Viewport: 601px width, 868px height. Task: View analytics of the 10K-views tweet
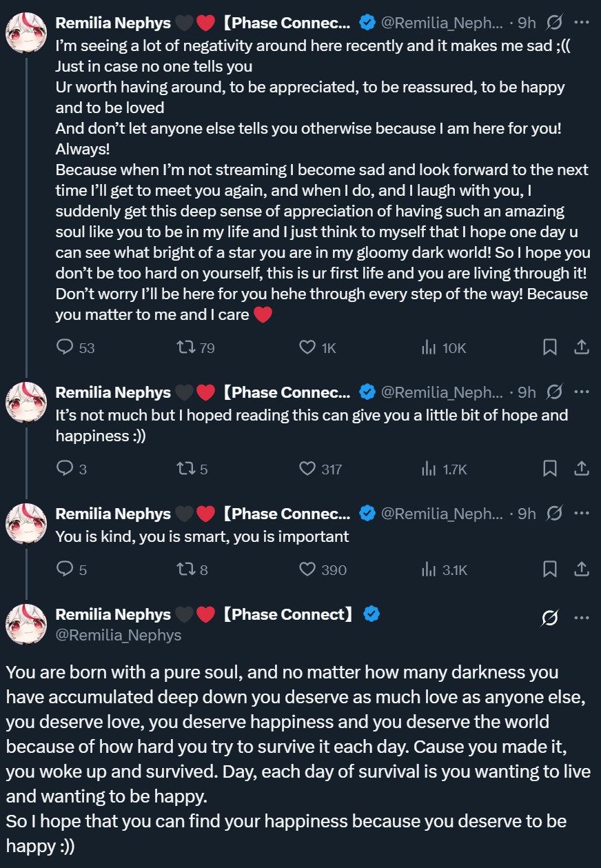point(429,347)
